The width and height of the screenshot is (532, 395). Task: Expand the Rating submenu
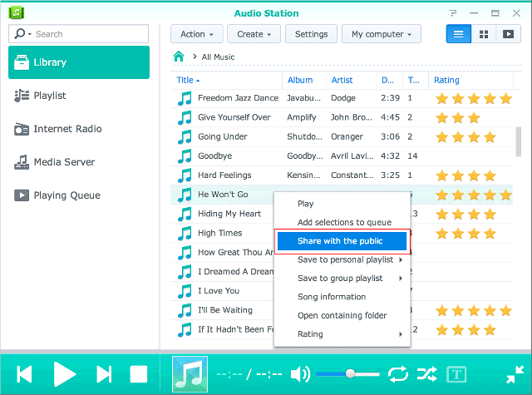click(x=342, y=334)
